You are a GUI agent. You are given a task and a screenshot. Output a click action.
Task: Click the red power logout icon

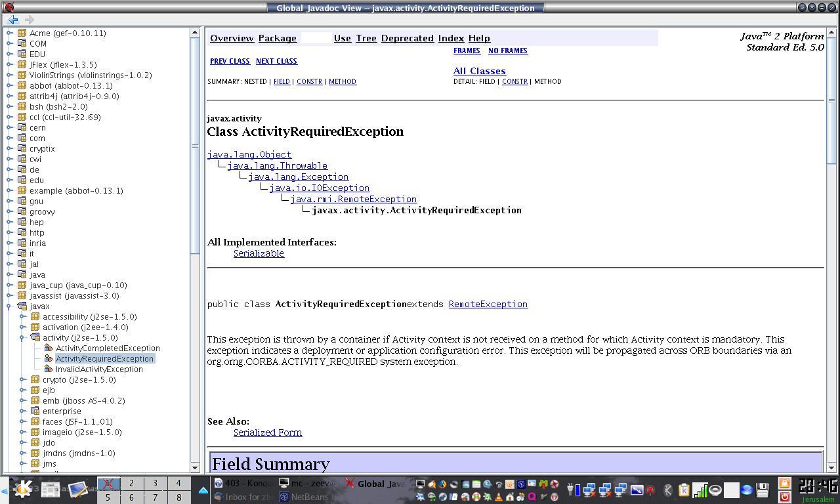[785, 497]
